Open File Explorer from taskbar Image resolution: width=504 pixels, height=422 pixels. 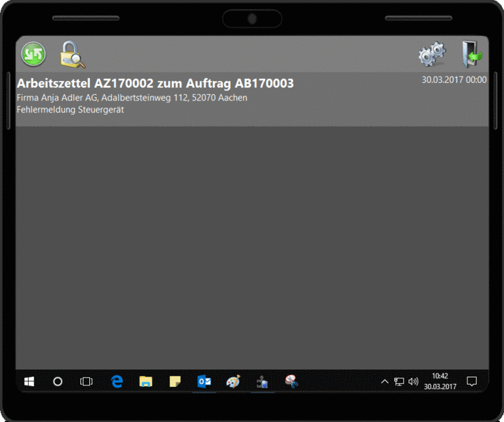pos(146,381)
